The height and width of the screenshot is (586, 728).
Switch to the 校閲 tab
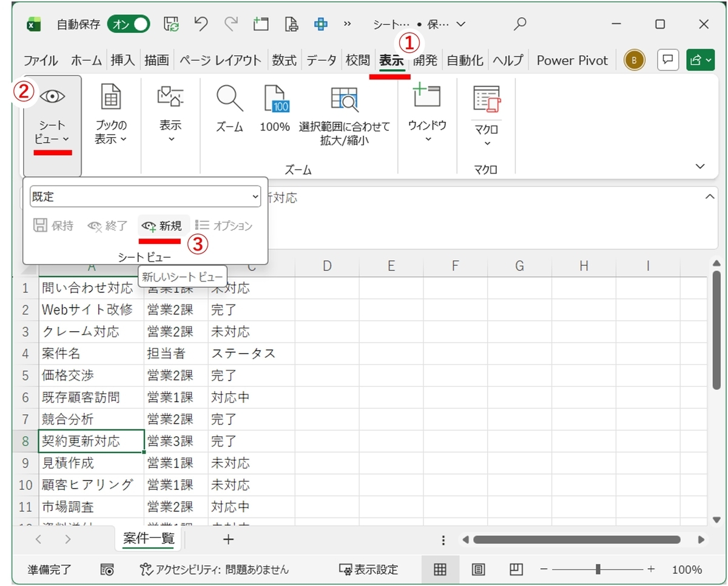pyautogui.click(x=357, y=60)
